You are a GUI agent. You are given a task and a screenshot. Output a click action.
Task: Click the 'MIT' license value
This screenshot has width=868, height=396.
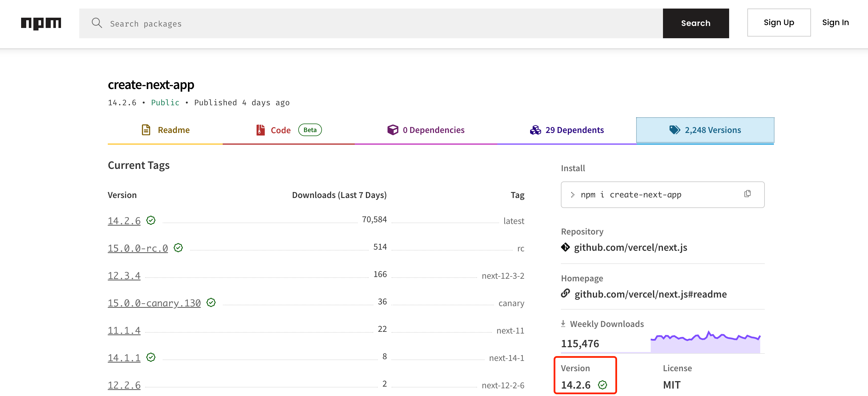(672, 385)
